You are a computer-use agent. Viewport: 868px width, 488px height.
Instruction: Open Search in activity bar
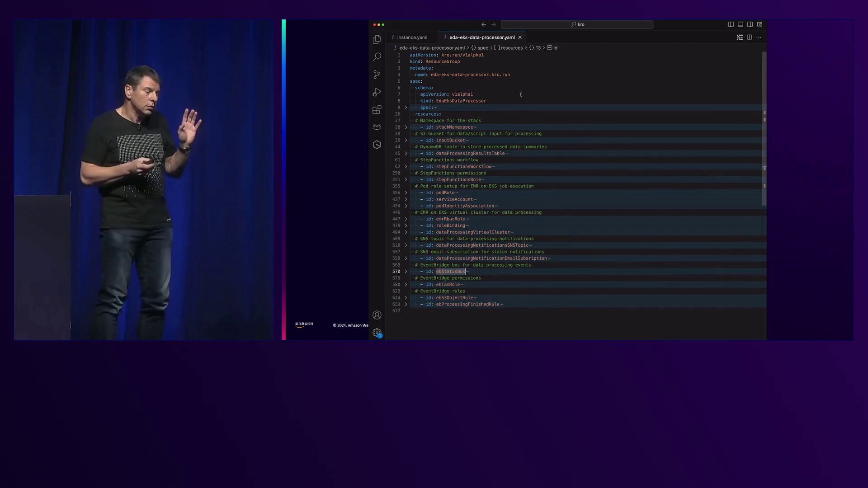point(377,57)
